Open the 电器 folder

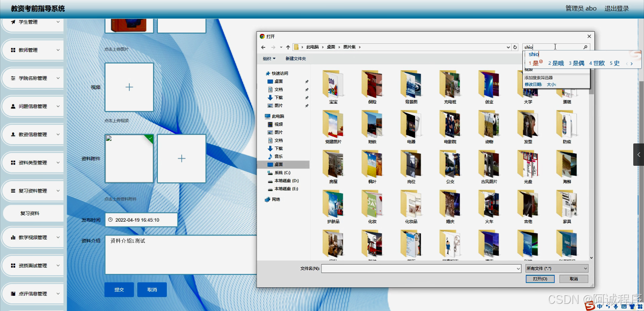(x=411, y=127)
